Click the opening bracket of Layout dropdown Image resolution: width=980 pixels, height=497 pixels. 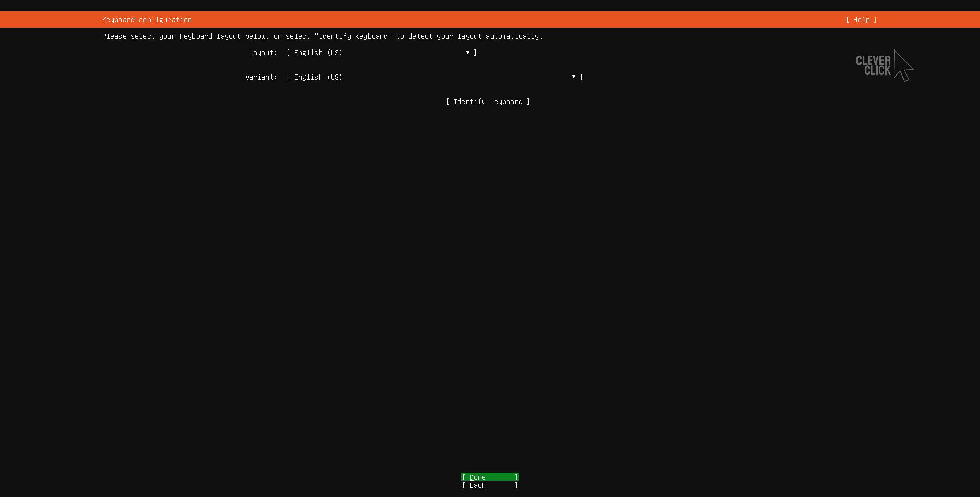tap(288, 53)
